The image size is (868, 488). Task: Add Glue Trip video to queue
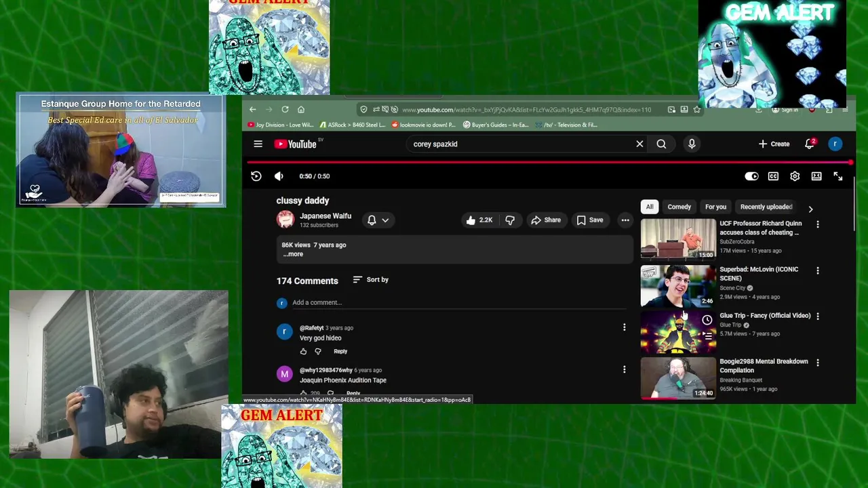pyautogui.click(x=707, y=335)
